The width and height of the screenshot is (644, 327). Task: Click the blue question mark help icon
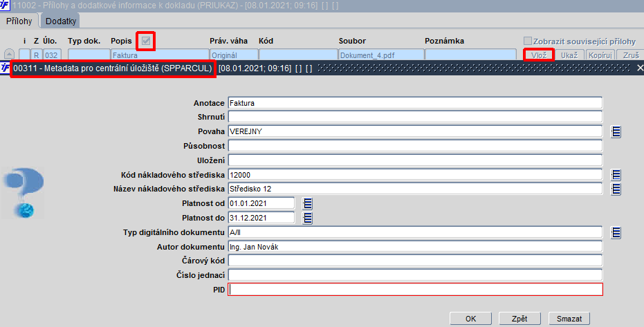[x=24, y=192]
